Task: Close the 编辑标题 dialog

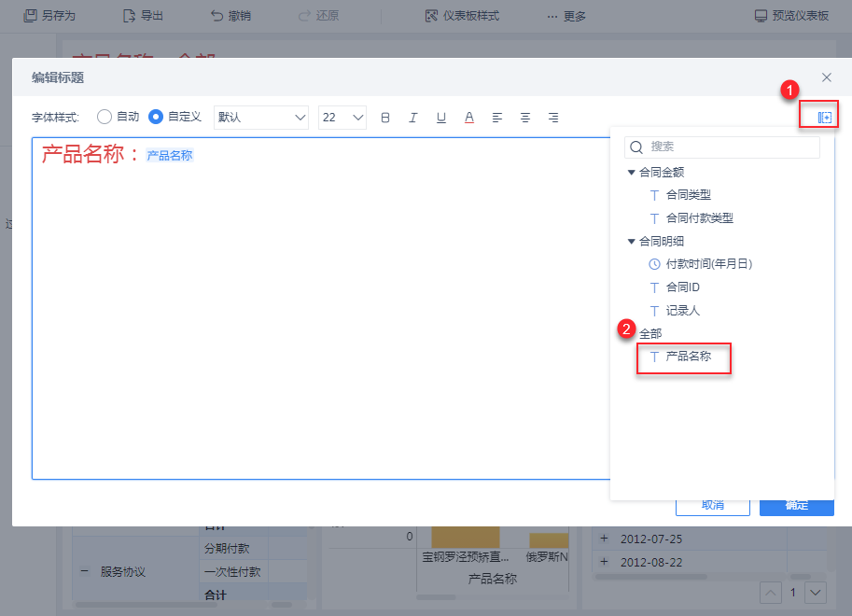Action: click(x=827, y=77)
